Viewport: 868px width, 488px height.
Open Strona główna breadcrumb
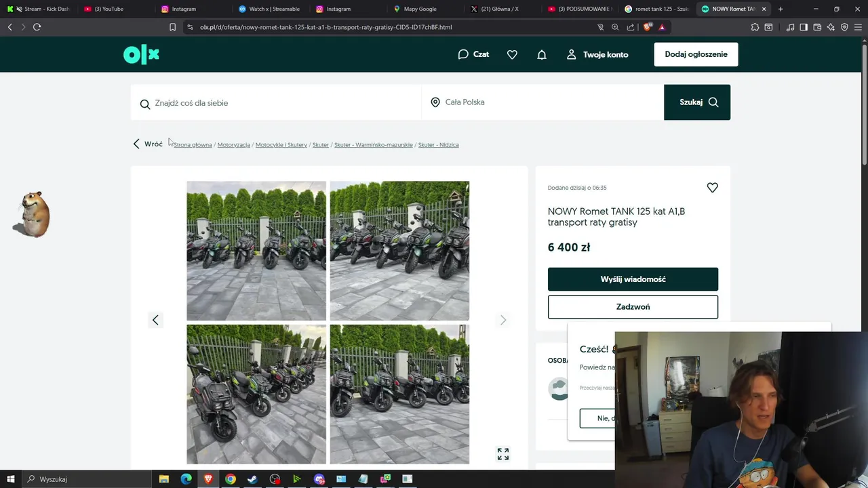point(193,145)
